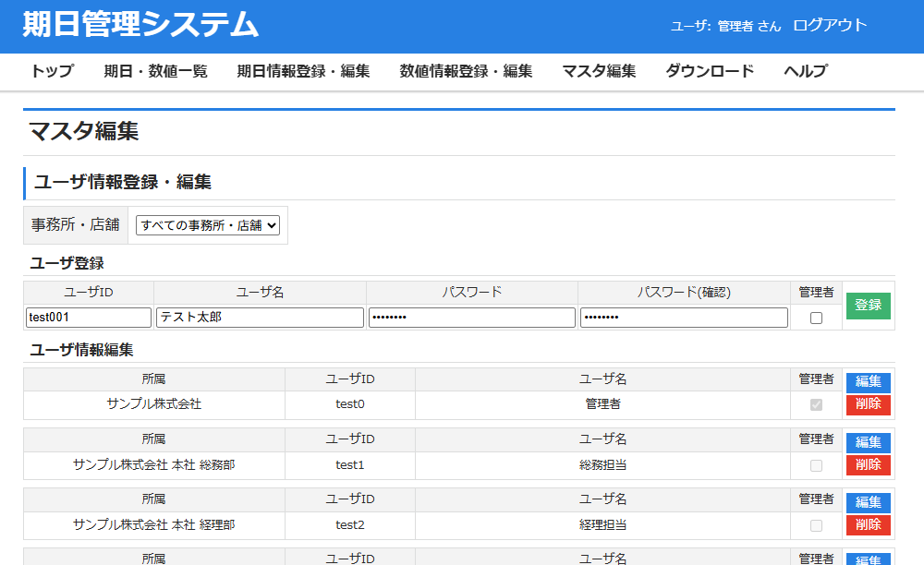924x565 pixels.
Task: Enable 管理者 checkbox in user registration
Action: [816, 318]
